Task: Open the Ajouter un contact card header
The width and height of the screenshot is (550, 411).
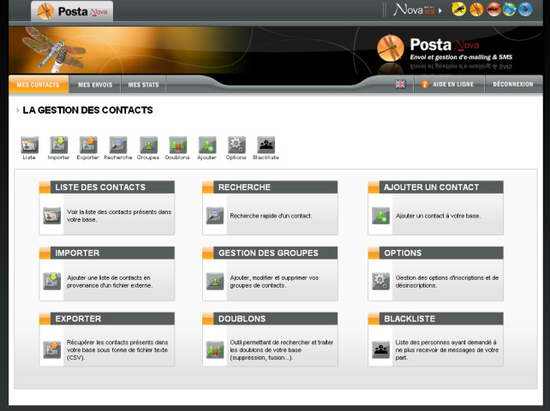Action: [436, 187]
